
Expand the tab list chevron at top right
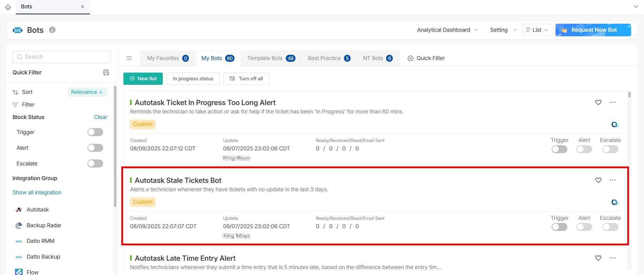pyautogui.click(x=636, y=7)
